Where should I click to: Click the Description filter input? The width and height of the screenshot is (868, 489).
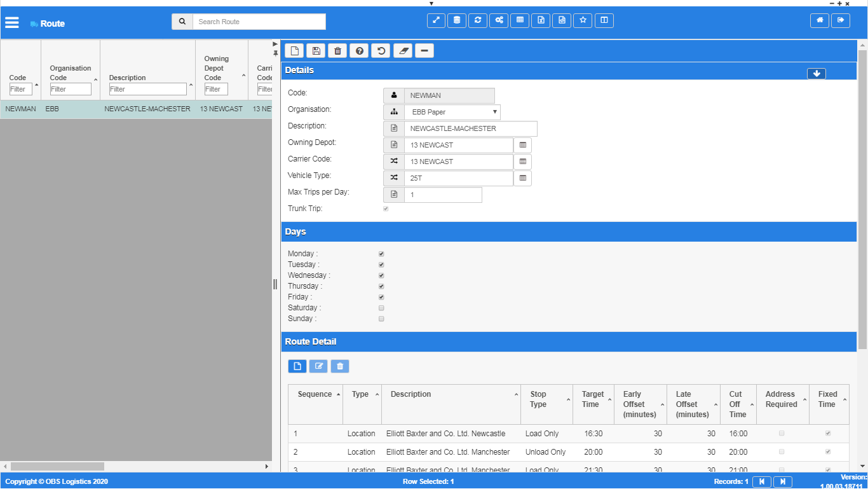coord(148,89)
